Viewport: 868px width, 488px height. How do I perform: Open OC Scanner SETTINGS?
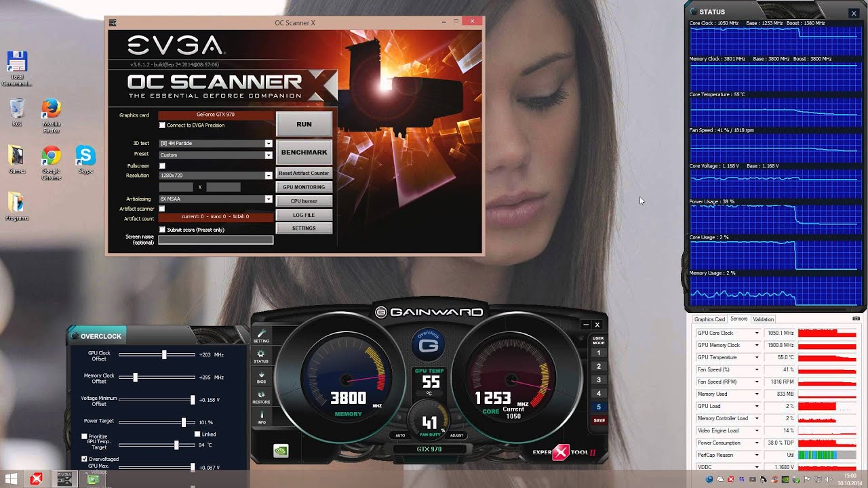pyautogui.click(x=304, y=228)
